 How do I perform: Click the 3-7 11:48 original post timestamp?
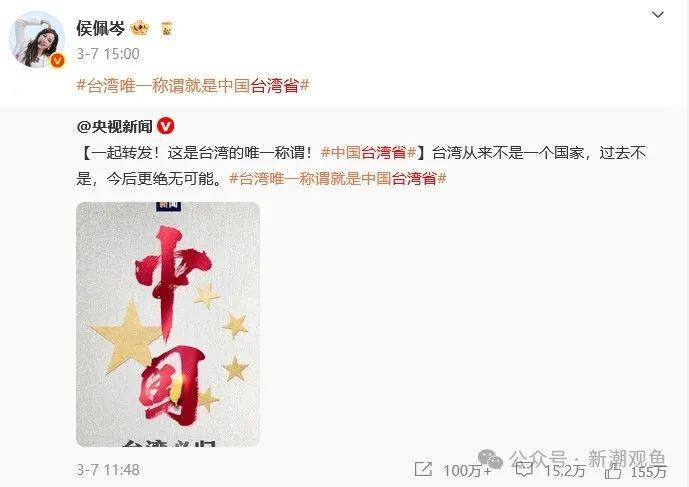(108, 470)
